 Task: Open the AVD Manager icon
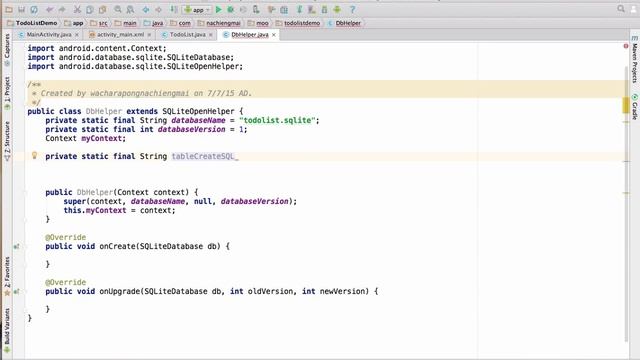point(312,9)
